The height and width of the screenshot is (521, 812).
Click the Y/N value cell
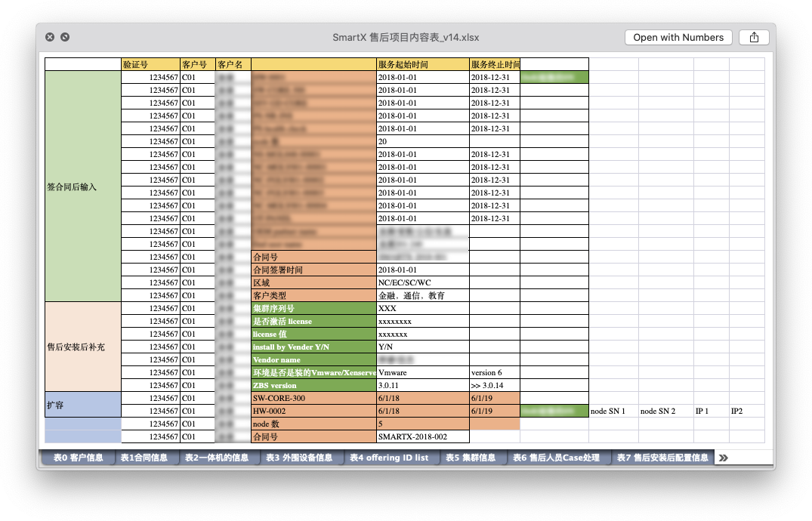[x=423, y=347]
